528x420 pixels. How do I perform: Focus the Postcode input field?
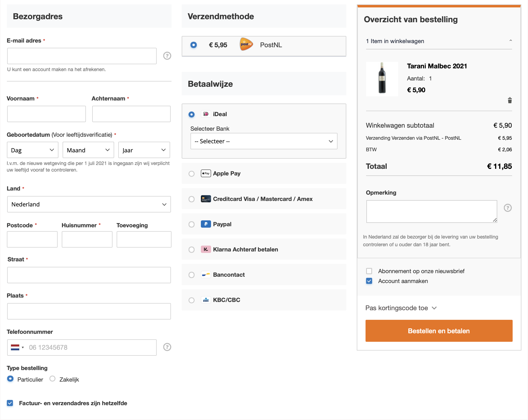tap(32, 239)
